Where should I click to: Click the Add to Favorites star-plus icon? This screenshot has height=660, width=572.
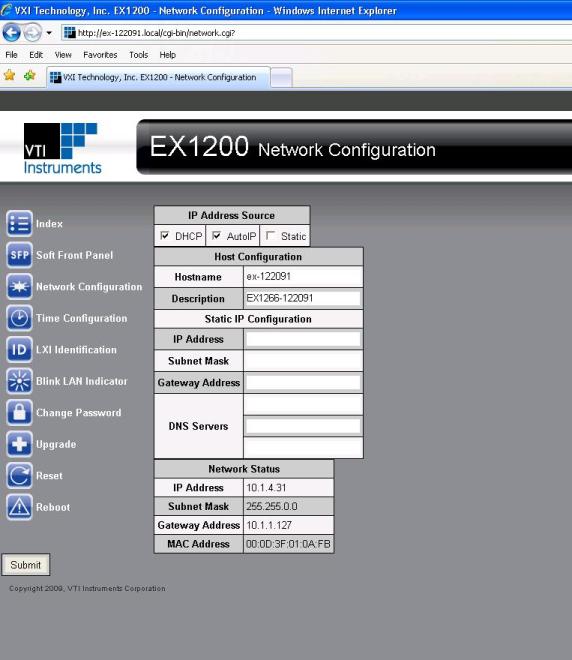29,76
